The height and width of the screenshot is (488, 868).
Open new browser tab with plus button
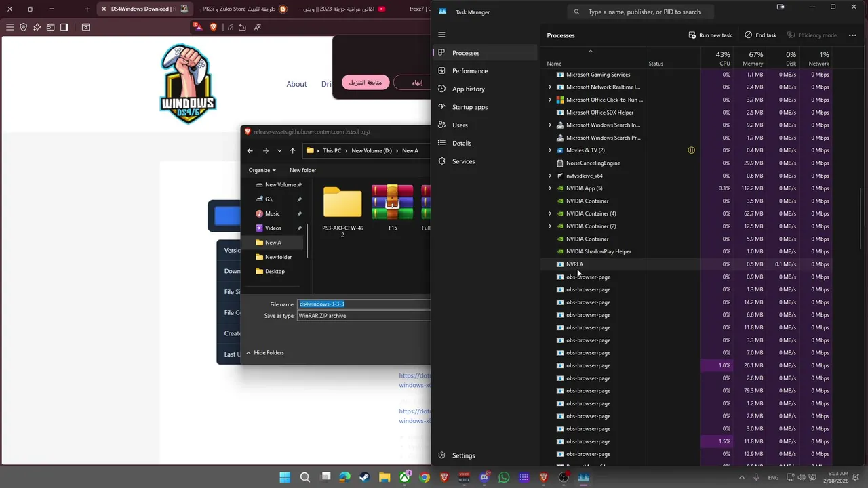click(x=87, y=9)
